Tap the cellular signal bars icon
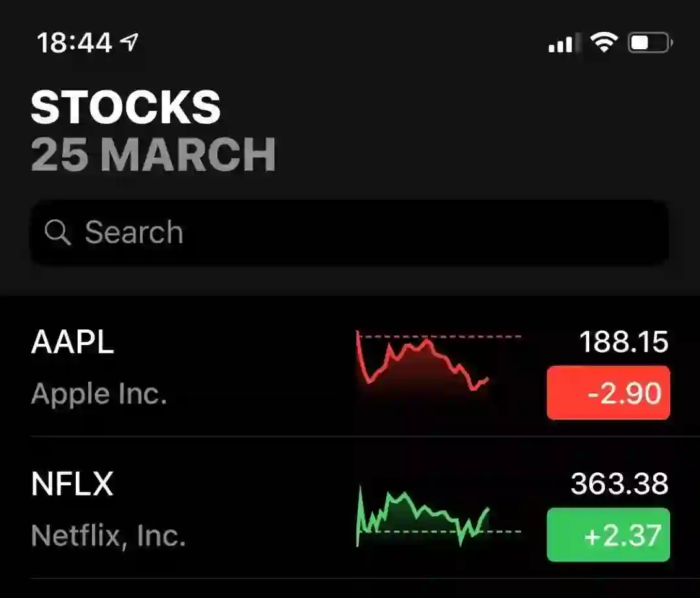The height and width of the screenshot is (598, 700). click(x=561, y=43)
